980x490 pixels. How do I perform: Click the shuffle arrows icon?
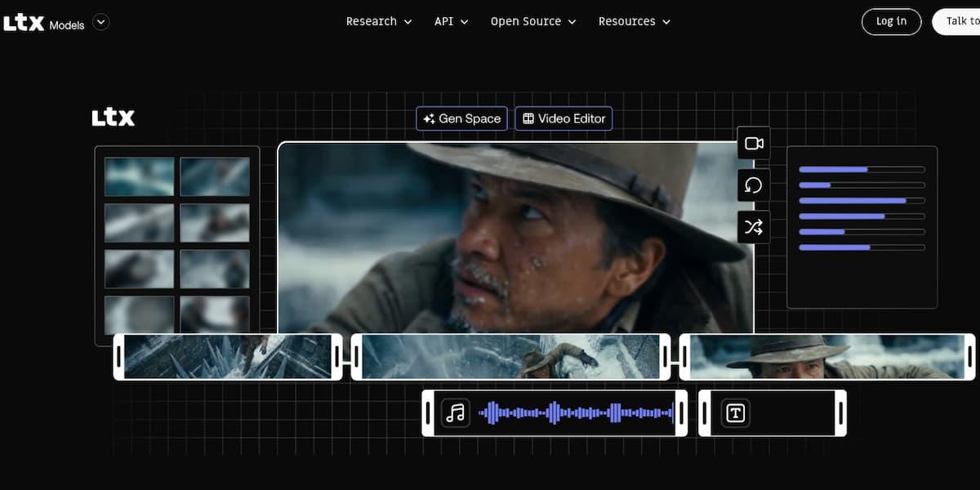754,227
